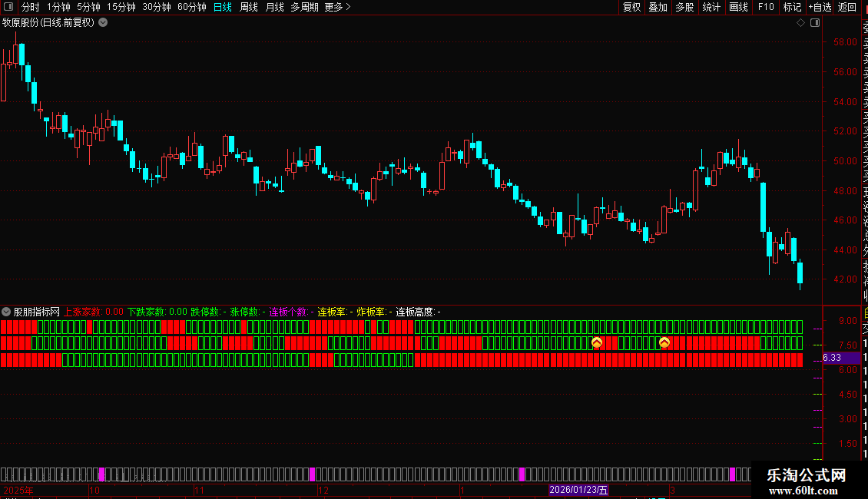
Task: Open F10 company information
Action: (x=766, y=7)
